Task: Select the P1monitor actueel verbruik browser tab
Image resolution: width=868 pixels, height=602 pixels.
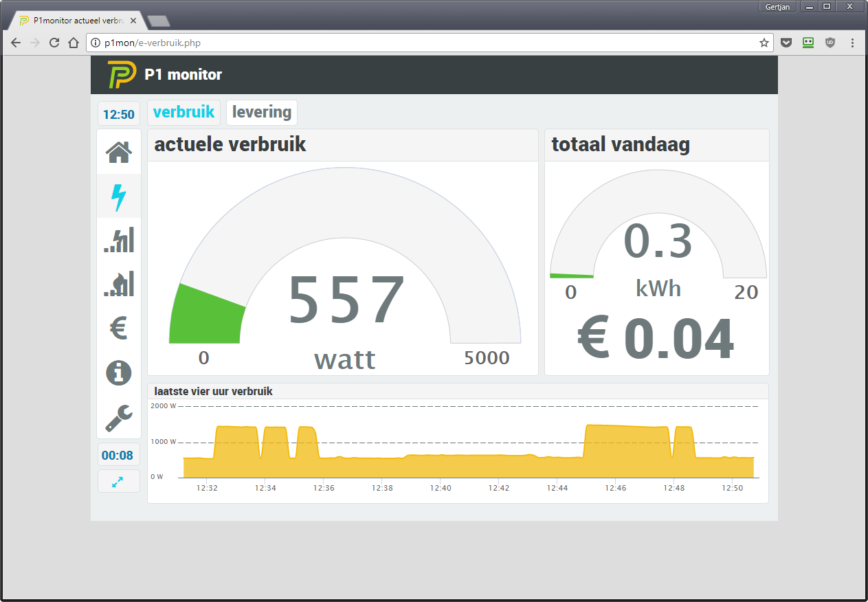Action: click(x=77, y=21)
